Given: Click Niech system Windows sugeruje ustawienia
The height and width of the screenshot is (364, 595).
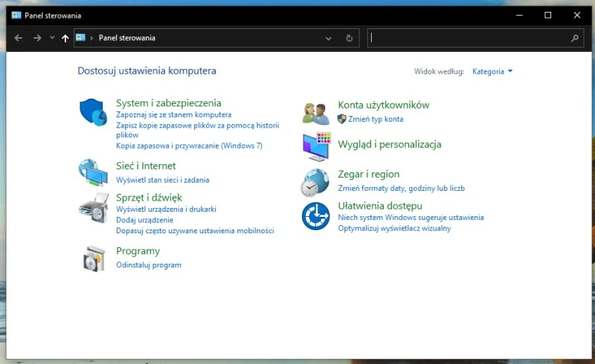Looking at the screenshot, I should coord(411,217).
